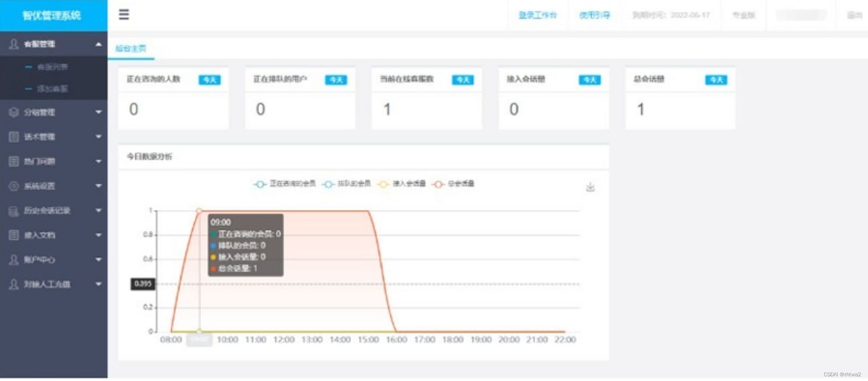Click the 10:00 label on x-axis
This screenshot has width=868, height=381.
coord(228,340)
